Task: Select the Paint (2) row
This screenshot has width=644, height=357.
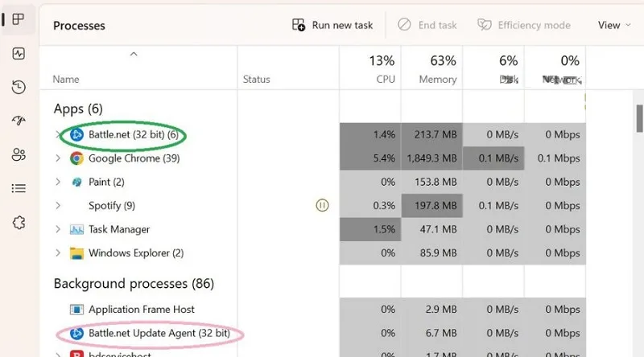Action: (312, 183)
